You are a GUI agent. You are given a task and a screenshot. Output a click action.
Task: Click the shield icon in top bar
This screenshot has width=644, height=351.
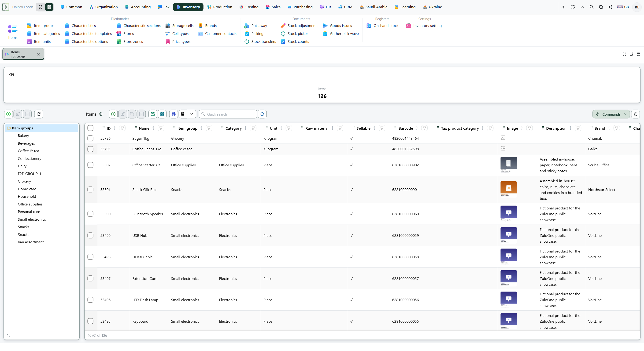(573, 7)
